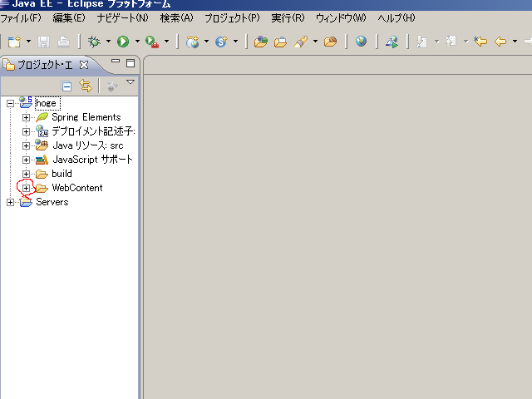532x399 pixels.
Task: Close the プロジェクト・エ view tab
Action: [84, 65]
